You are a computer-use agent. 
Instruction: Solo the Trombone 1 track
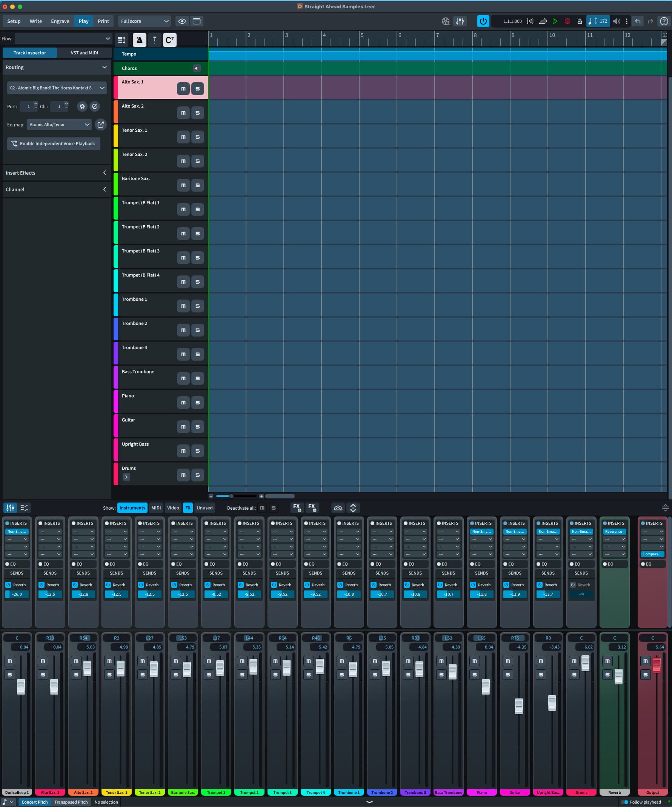point(197,306)
